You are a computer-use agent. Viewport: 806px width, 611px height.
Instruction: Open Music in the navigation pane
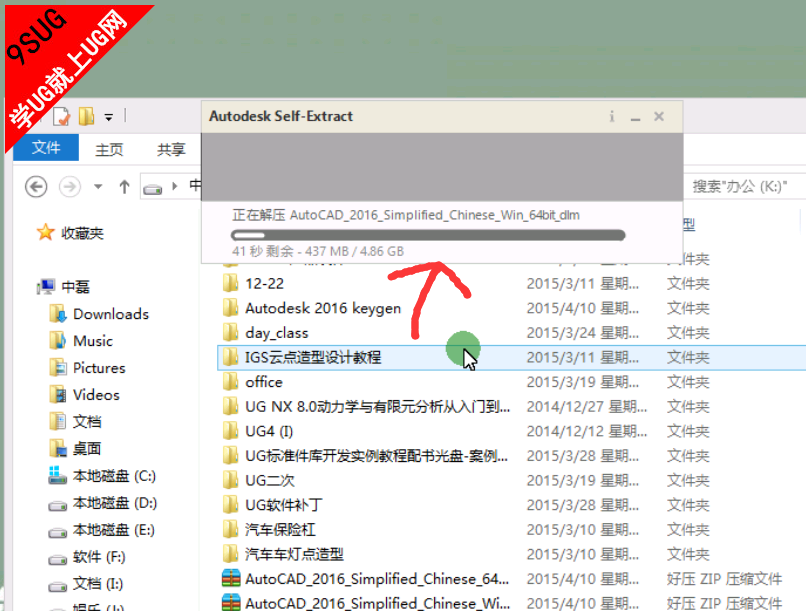pyautogui.click(x=81, y=341)
